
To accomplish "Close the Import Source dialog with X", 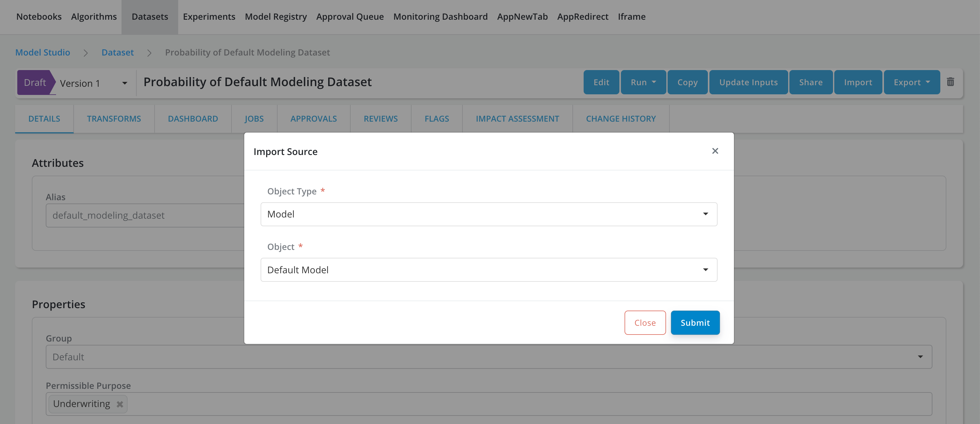I will (715, 151).
